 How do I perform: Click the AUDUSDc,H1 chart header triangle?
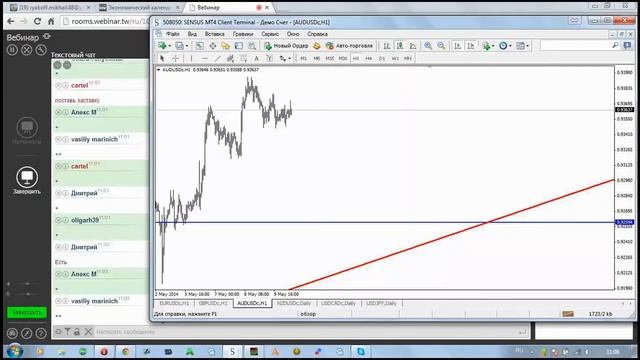[158, 70]
